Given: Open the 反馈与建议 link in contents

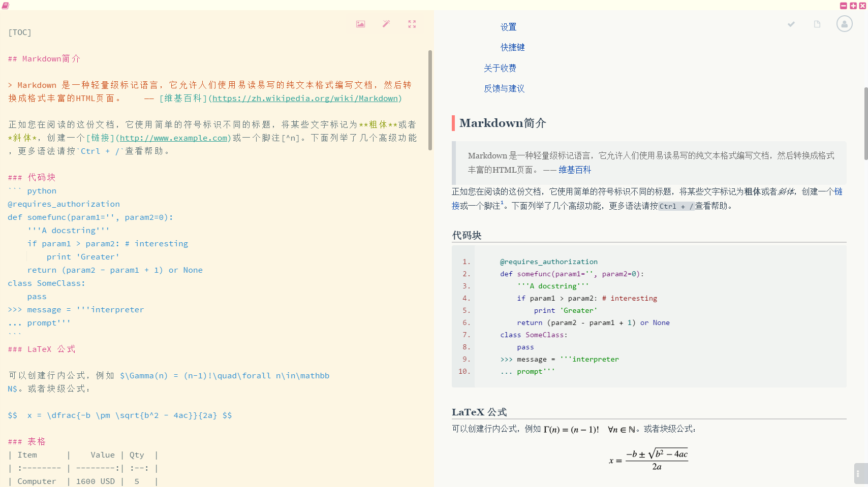Looking at the screenshot, I should coord(504,88).
